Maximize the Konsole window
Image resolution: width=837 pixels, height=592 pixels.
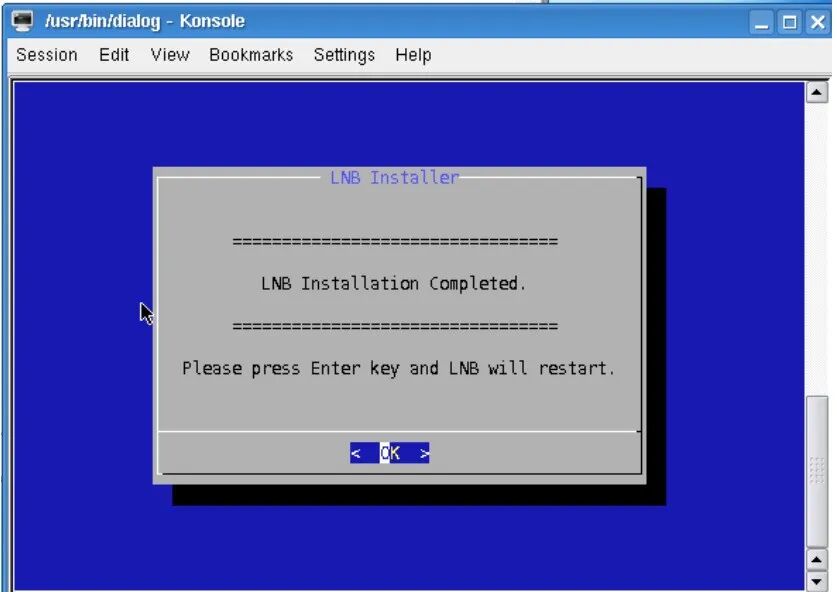pos(789,22)
